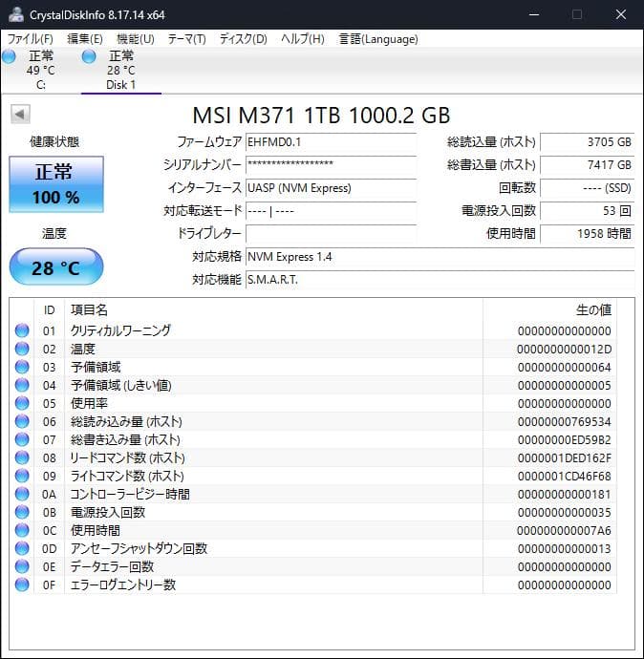The image size is (644, 659).
Task: Click status orb for クリティカルワーニング row
Action: click(22, 330)
